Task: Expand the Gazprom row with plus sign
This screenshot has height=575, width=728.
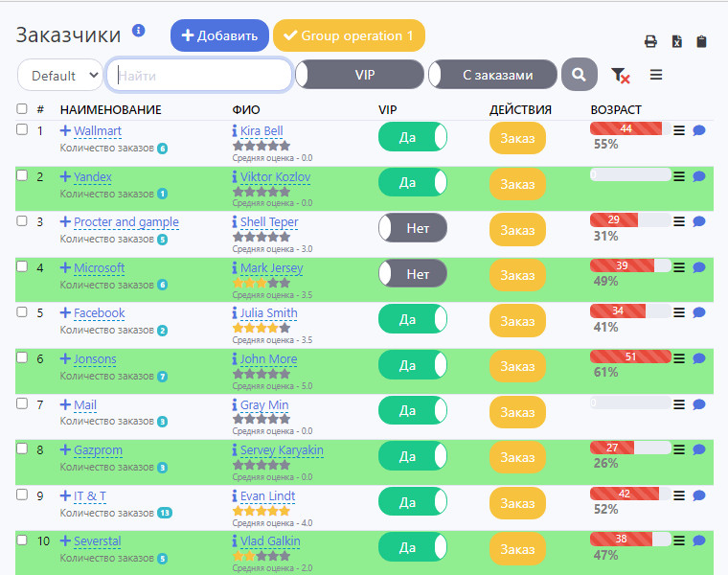Action: (x=65, y=449)
